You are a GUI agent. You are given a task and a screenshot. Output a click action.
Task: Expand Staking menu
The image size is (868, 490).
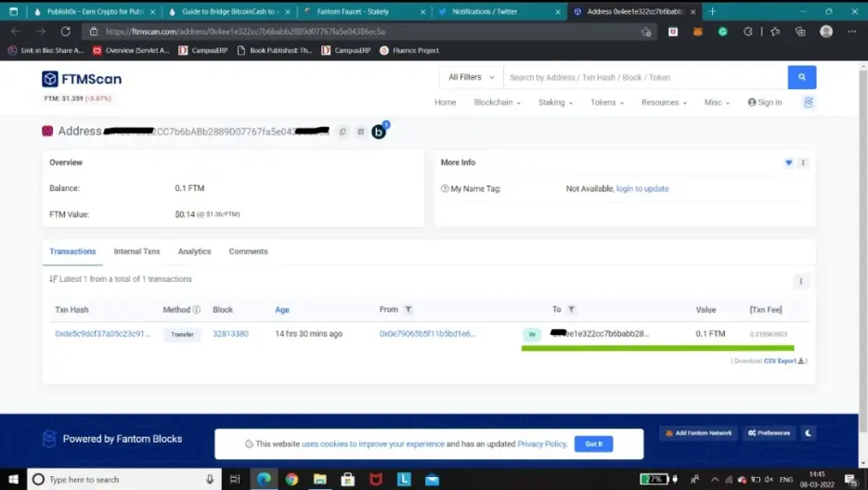[x=555, y=102]
